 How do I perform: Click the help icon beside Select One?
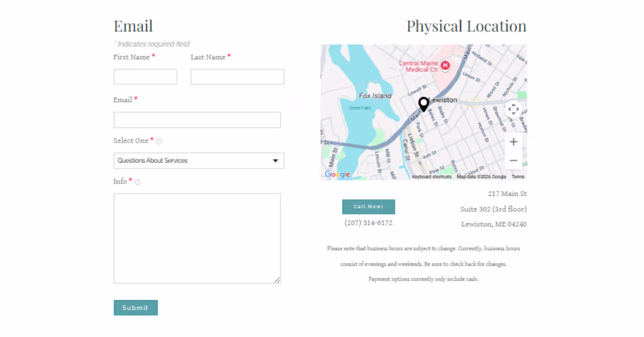coord(158,140)
